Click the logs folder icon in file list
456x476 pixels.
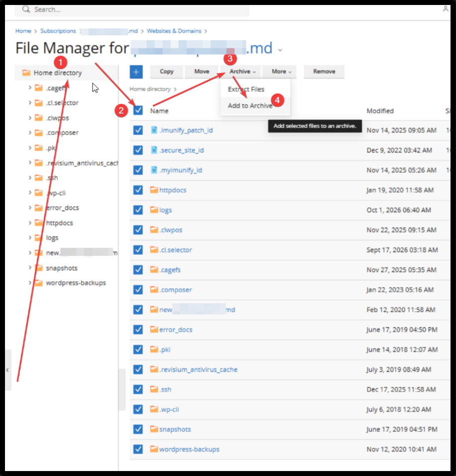(154, 210)
